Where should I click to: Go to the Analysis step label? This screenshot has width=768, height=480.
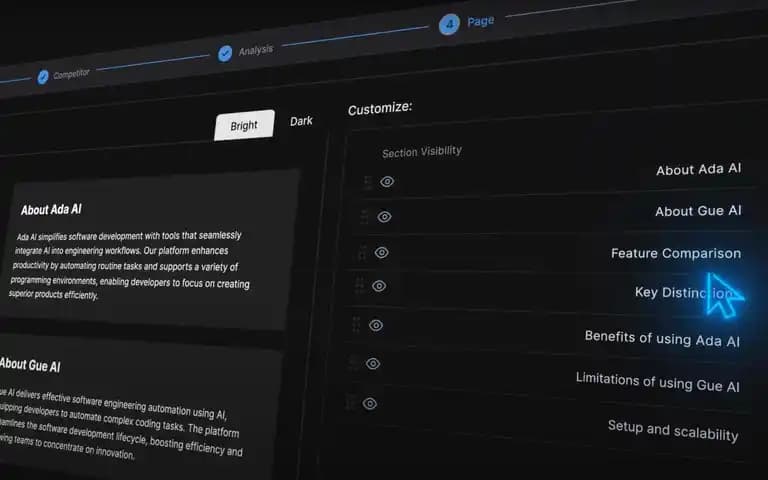pyautogui.click(x=256, y=50)
